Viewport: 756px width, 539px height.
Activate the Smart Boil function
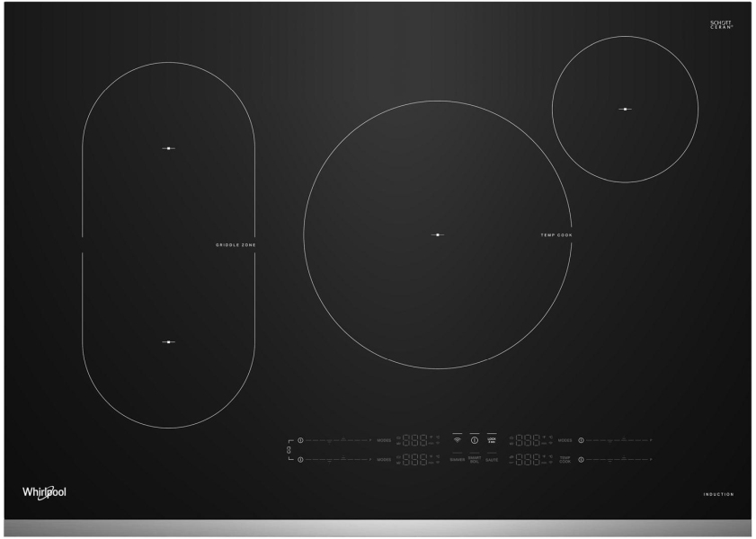[475, 459]
